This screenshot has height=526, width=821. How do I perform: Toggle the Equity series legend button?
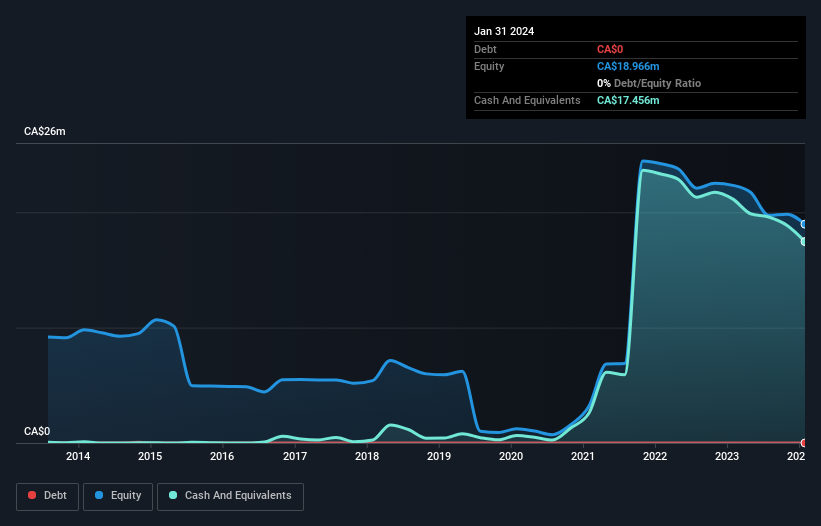pos(118,496)
